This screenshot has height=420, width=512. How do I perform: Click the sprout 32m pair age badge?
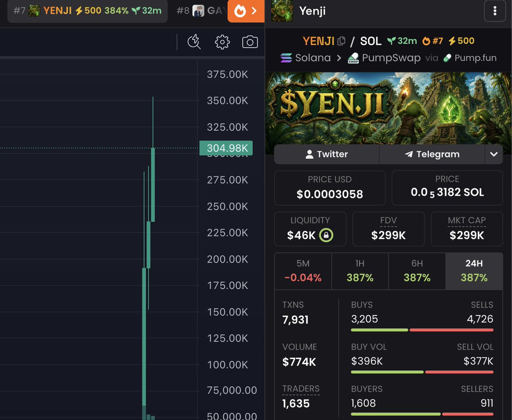(402, 41)
